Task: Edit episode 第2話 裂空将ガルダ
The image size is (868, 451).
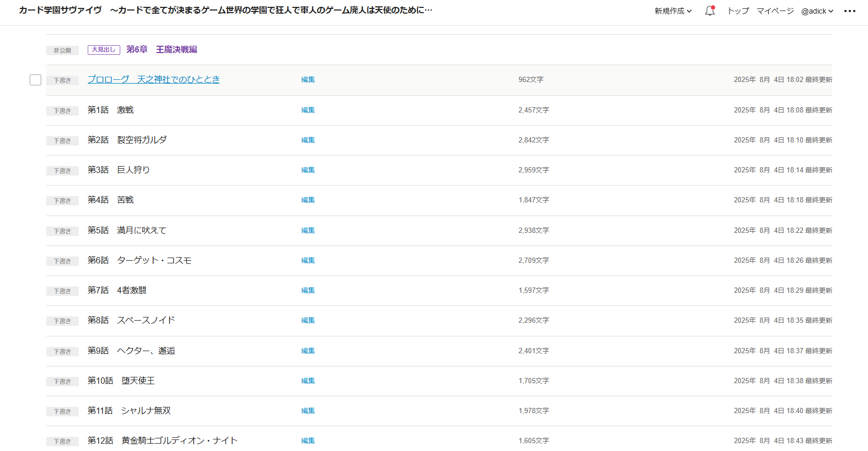Action: [x=308, y=140]
